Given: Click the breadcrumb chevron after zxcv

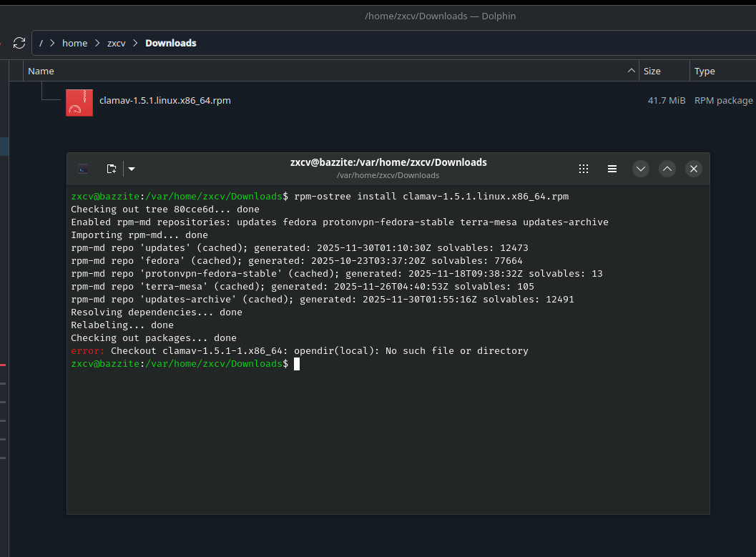Looking at the screenshot, I should (x=134, y=43).
